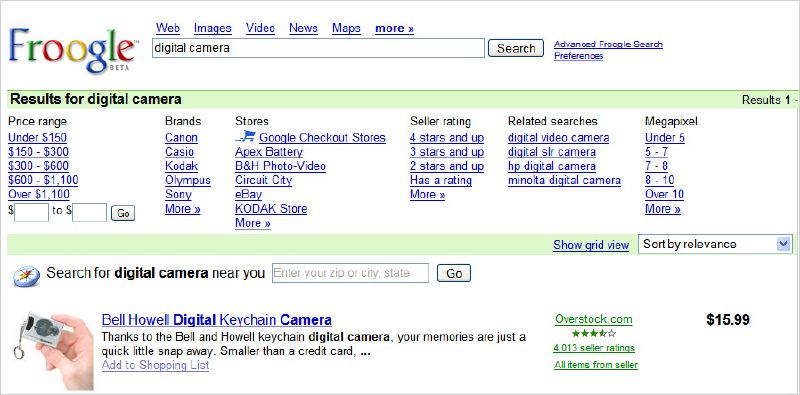Screen dimensions: 800x395
Task: View All items from seller
Action: pyautogui.click(x=596, y=365)
